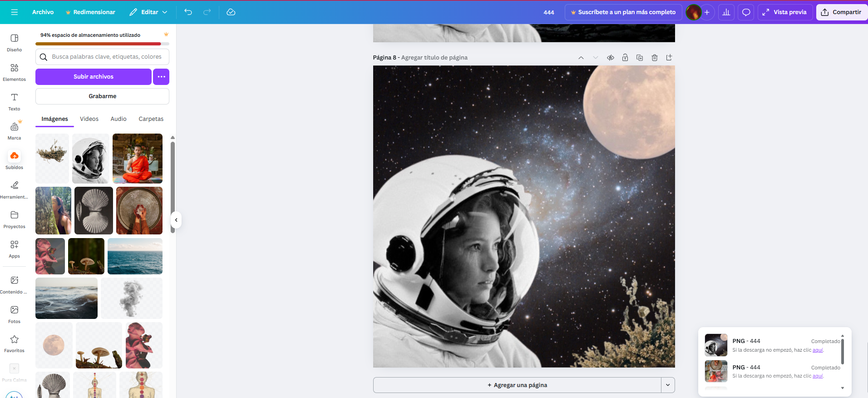Open Vista previa
The height and width of the screenshot is (398, 868).
point(785,12)
